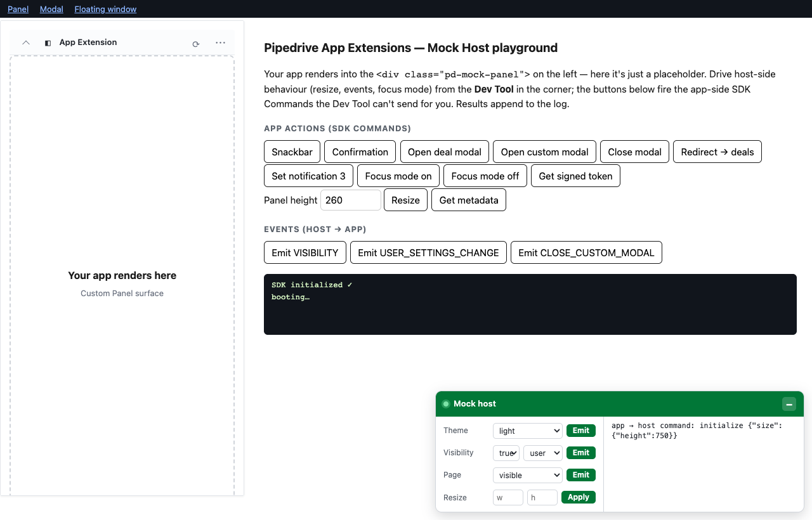Minimize the Mock host dev tool

click(x=789, y=404)
